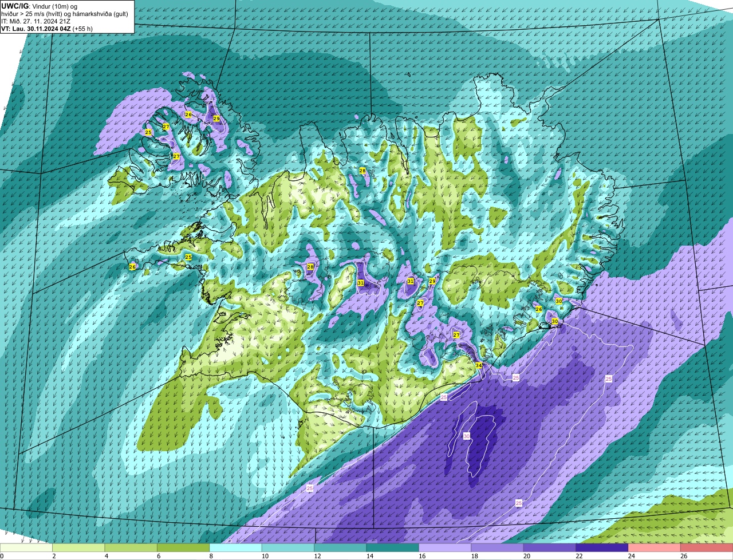Click the '16' tick label on the legend scale
Image resolution: width=733 pixels, height=560 pixels.
point(421,556)
